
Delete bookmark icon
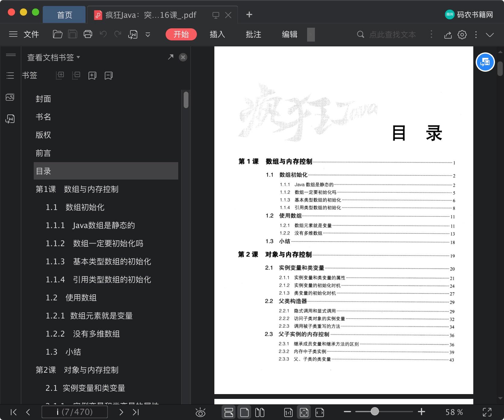[109, 75]
